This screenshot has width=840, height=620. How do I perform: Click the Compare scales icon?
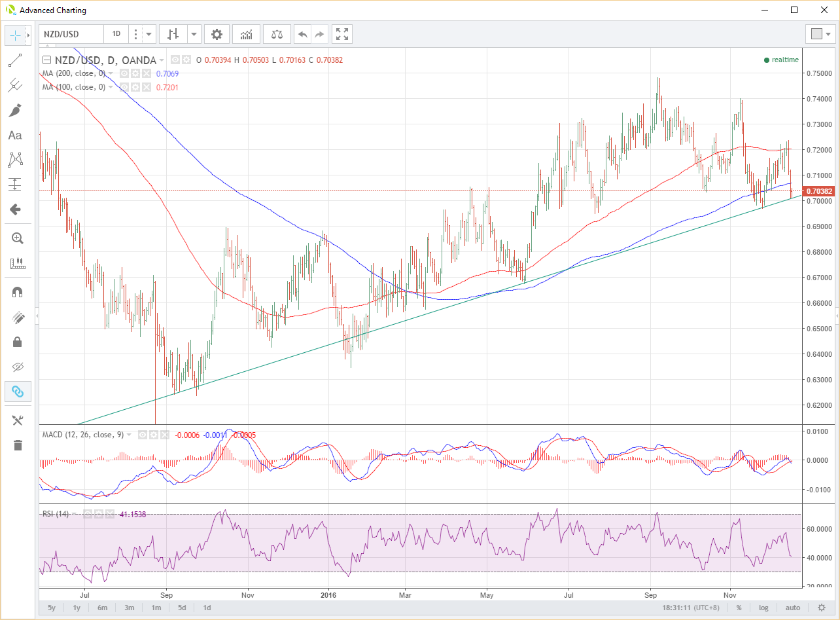pyautogui.click(x=277, y=34)
